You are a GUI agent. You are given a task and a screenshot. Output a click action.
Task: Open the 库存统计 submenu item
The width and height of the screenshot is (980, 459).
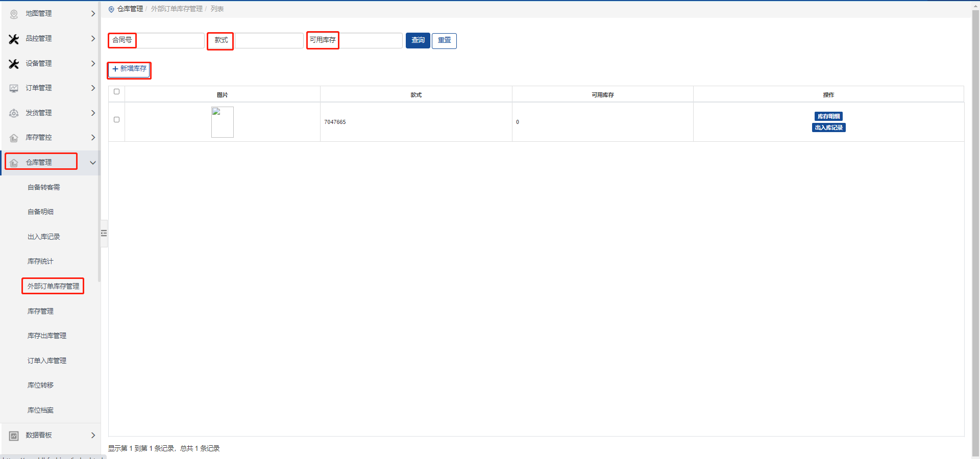click(x=40, y=261)
